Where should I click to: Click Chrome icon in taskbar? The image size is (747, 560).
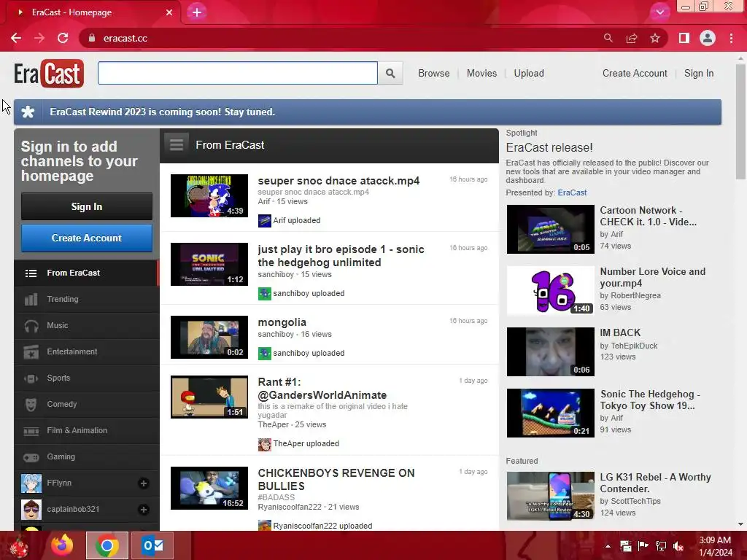point(107,545)
